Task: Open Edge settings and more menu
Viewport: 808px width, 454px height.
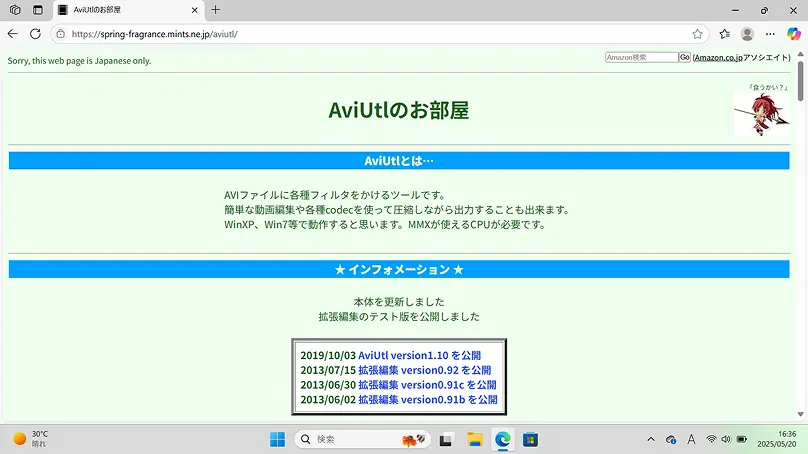Action: (x=770, y=34)
